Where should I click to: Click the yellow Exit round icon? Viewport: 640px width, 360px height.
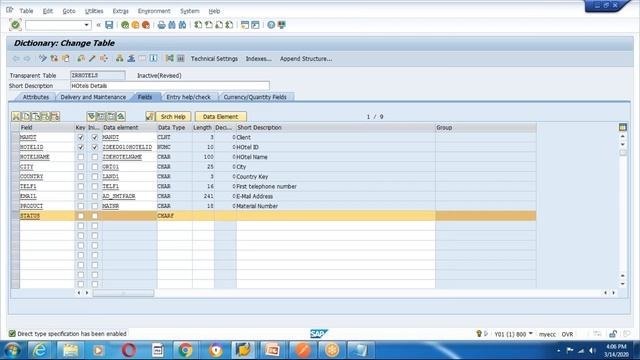[135, 25]
